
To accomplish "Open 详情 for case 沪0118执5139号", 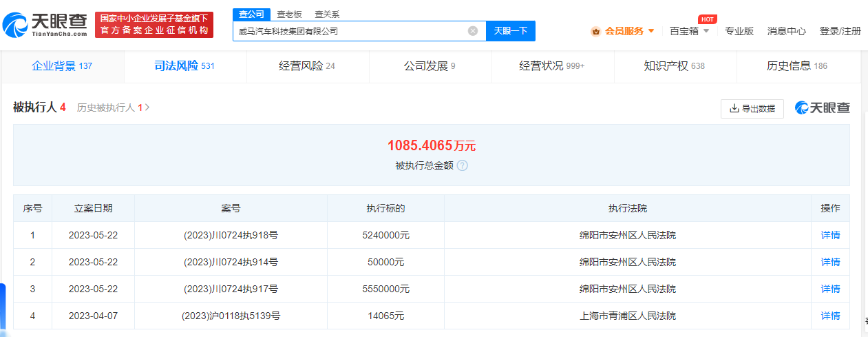I will coord(831,316).
